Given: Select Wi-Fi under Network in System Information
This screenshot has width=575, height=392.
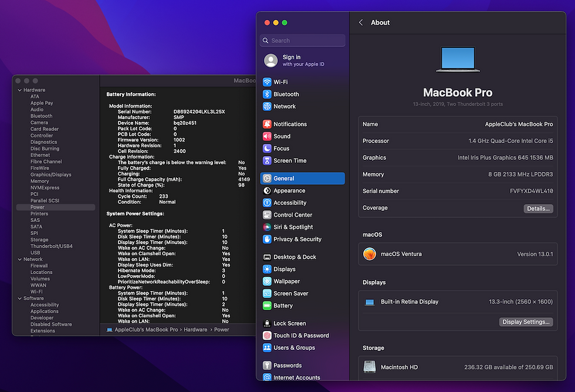Looking at the screenshot, I should click(36, 292).
